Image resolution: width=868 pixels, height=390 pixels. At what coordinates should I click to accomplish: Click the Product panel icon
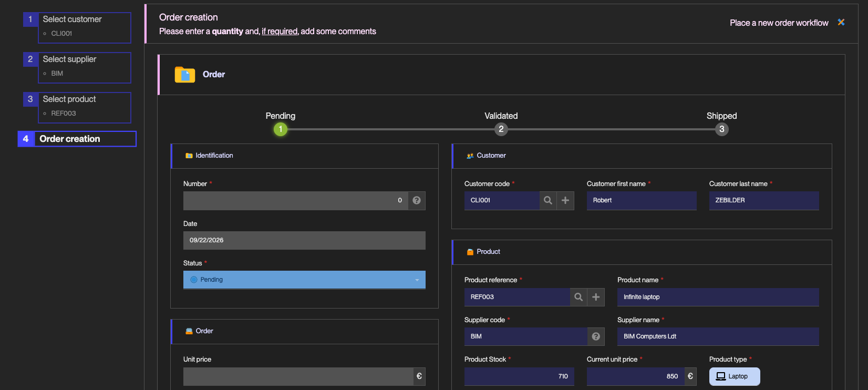click(x=470, y=252)
